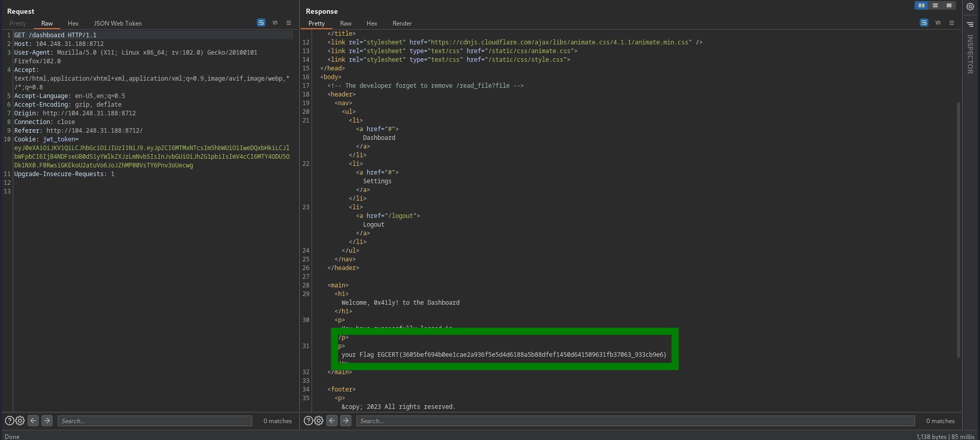Click the Host header line
The width and height of the screenshot is (980, 440).
click(x=59, y=44)
